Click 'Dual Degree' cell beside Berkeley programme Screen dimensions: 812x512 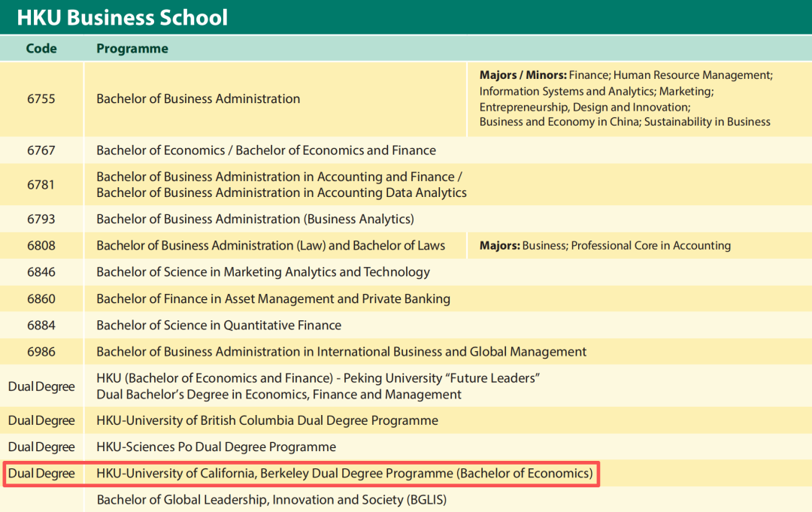tap(41, 473)
